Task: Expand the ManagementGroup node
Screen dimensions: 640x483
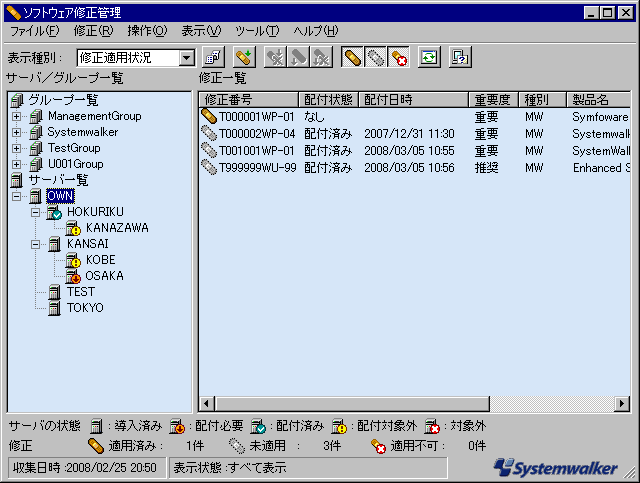Action: point(16,116)
